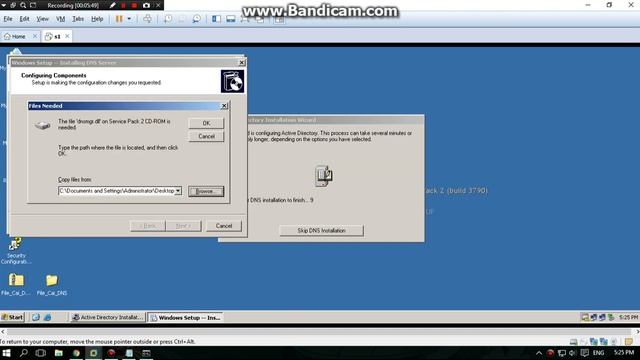
Task: Select the File_Cai_DNS desktop folder
Action: (52, 284)
